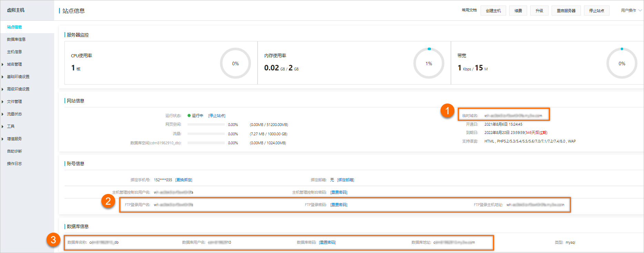
Task: Click the FTP登录用户名 value
Action: (173, 205)
